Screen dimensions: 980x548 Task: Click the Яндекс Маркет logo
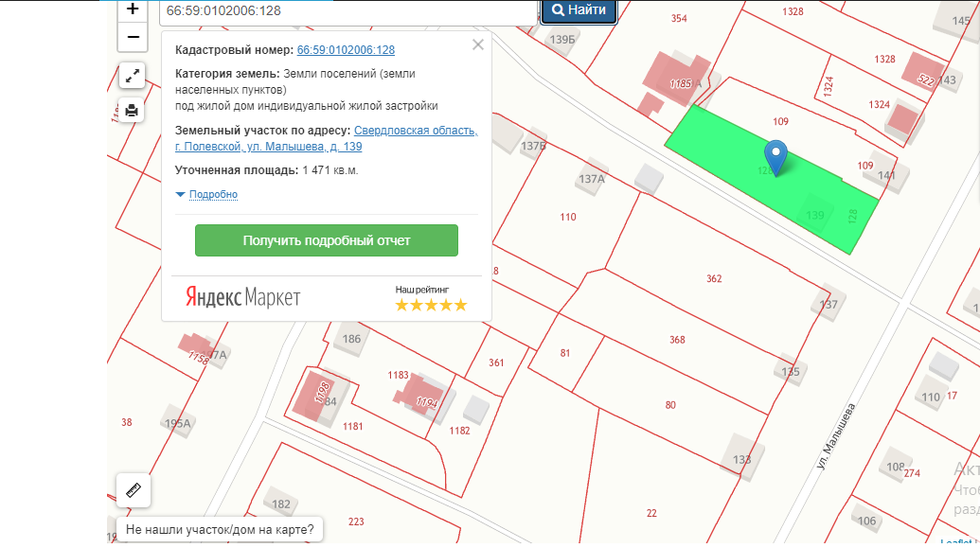coord(242,297)
